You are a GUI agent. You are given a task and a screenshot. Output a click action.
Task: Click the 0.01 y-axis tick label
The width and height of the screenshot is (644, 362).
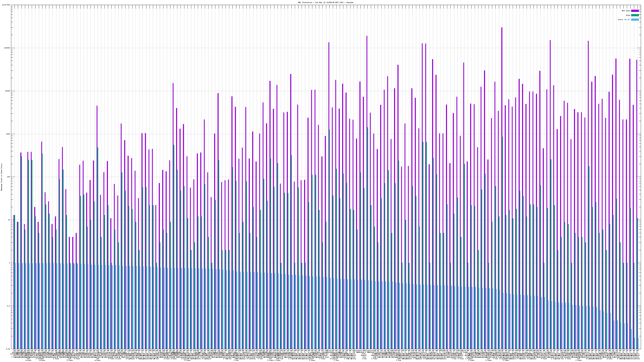pyautogui.click(x=8, y=349)
